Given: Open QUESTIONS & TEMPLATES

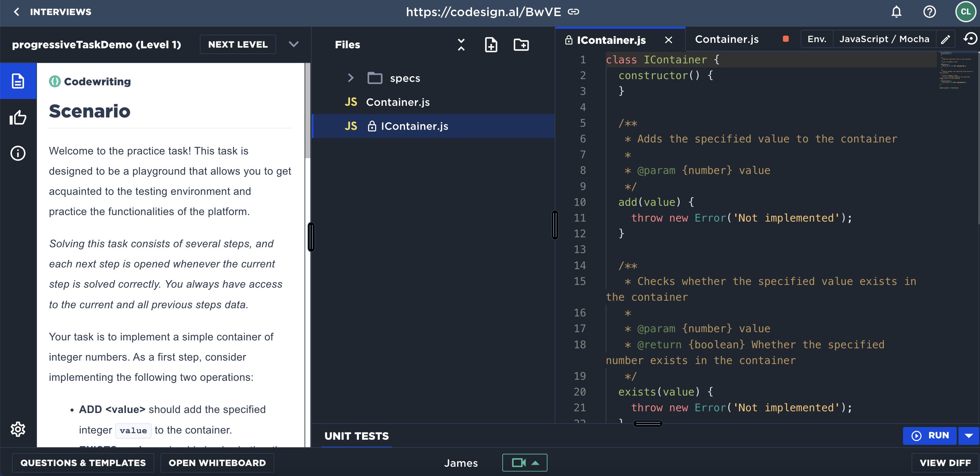Looking at the screenshot, I should pos(83,463).
